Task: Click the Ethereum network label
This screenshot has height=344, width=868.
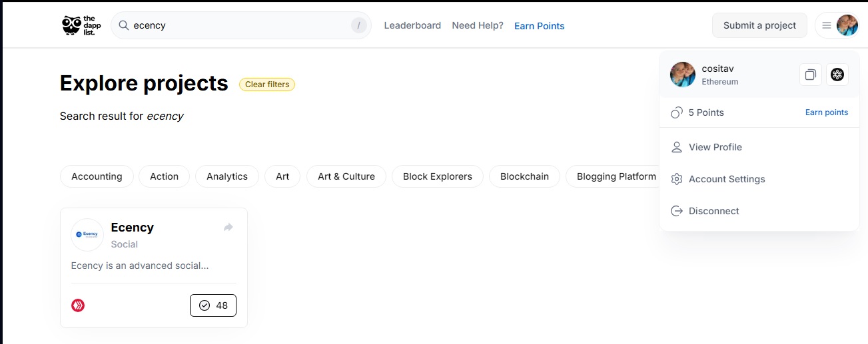Action: point(720,82)
